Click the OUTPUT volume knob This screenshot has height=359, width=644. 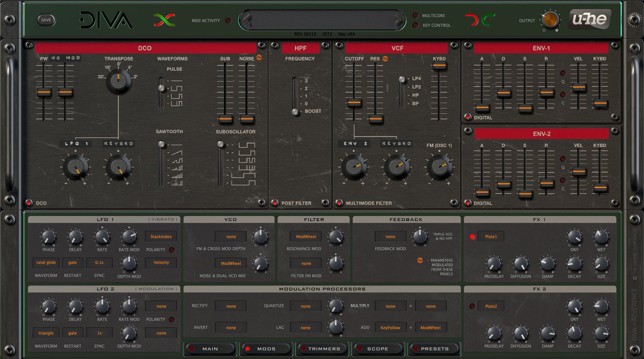coord(550,20)
